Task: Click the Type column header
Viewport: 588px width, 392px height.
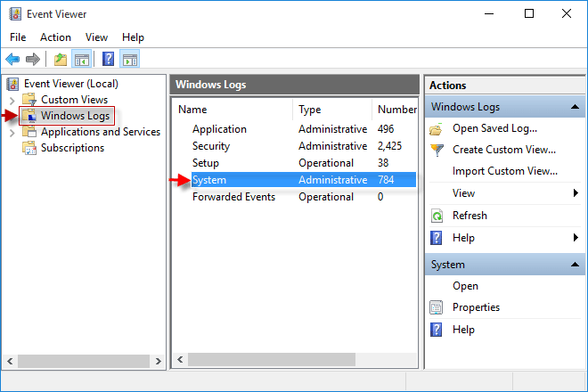Action: click(x=310, y=110)
